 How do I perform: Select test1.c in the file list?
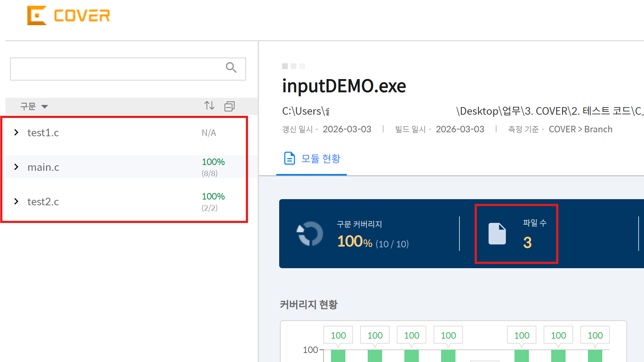(x=43, y=133)
